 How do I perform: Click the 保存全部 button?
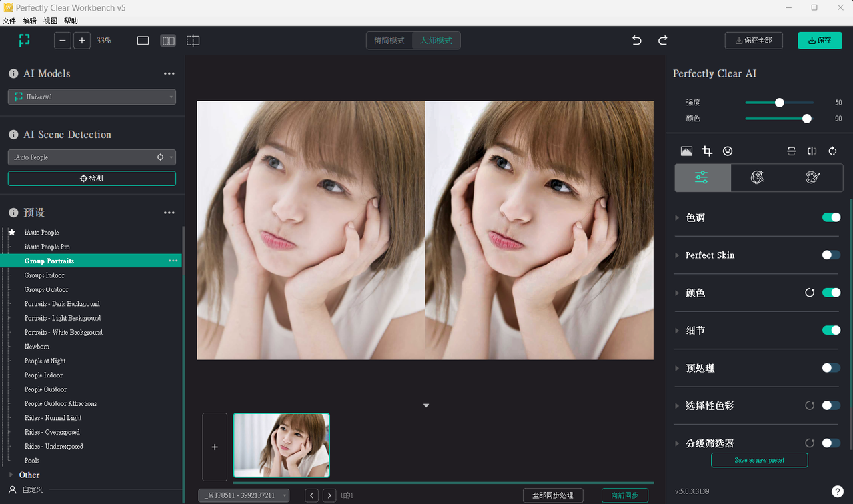(x=754, y=41)
